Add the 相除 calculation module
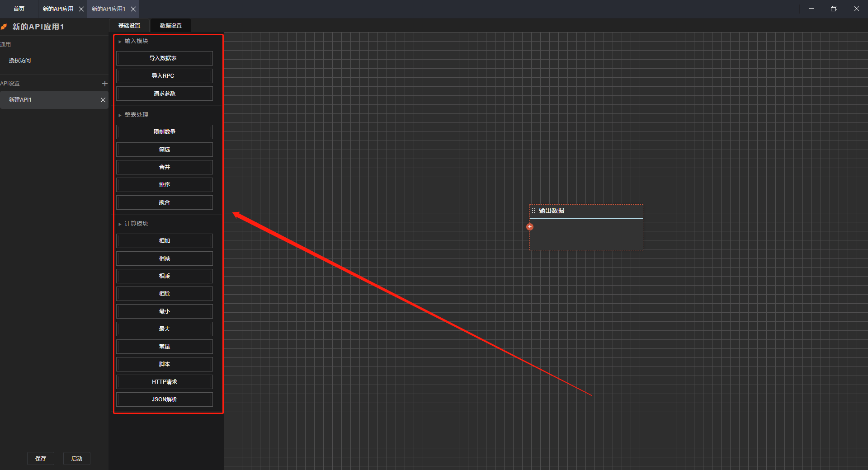 pyautogui.click(x=165, y=294)
